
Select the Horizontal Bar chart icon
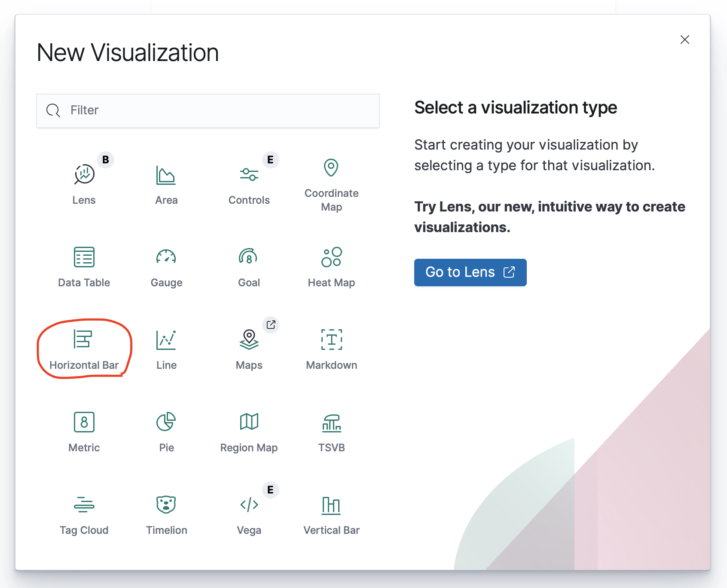pyautogui.click(x=82, y=339)
